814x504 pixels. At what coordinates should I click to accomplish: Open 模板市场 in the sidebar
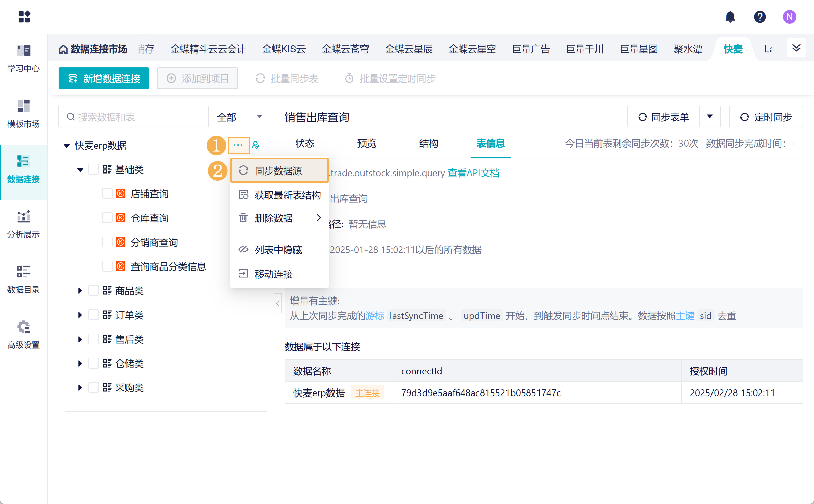(x=24, y=114)
